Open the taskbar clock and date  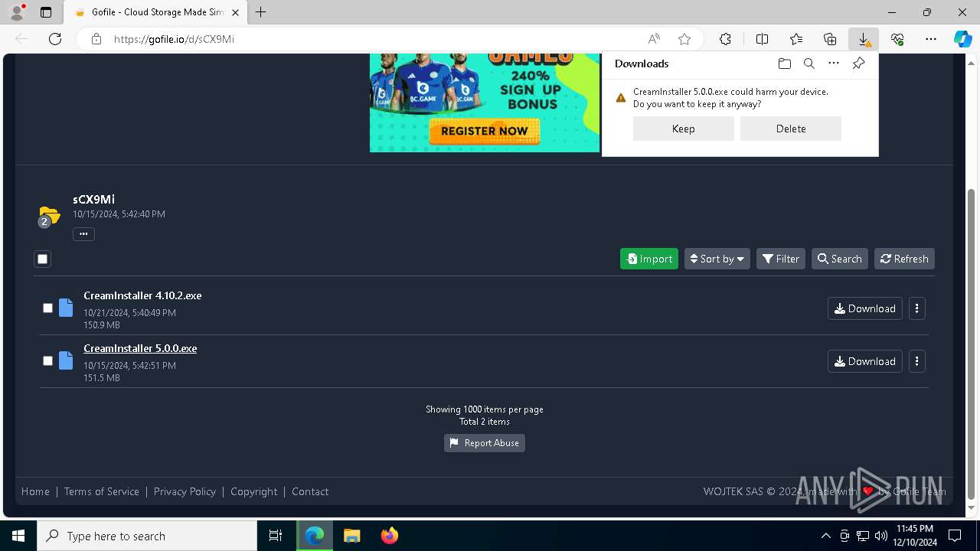(914, 536)
